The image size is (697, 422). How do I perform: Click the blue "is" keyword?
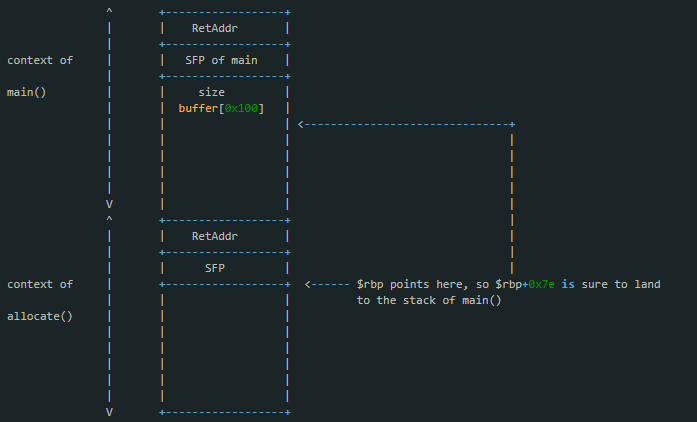coord(567,284)
